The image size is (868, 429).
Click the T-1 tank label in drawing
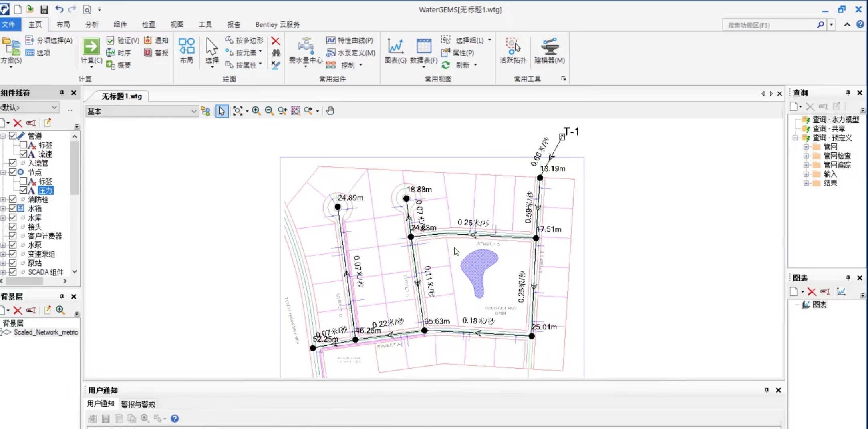coord(571,132)
